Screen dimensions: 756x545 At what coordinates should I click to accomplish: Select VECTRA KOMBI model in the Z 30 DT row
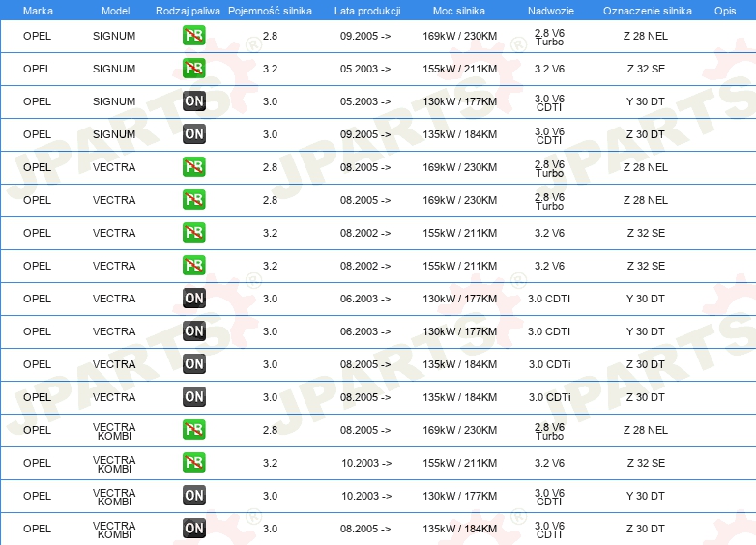(114, 530)
